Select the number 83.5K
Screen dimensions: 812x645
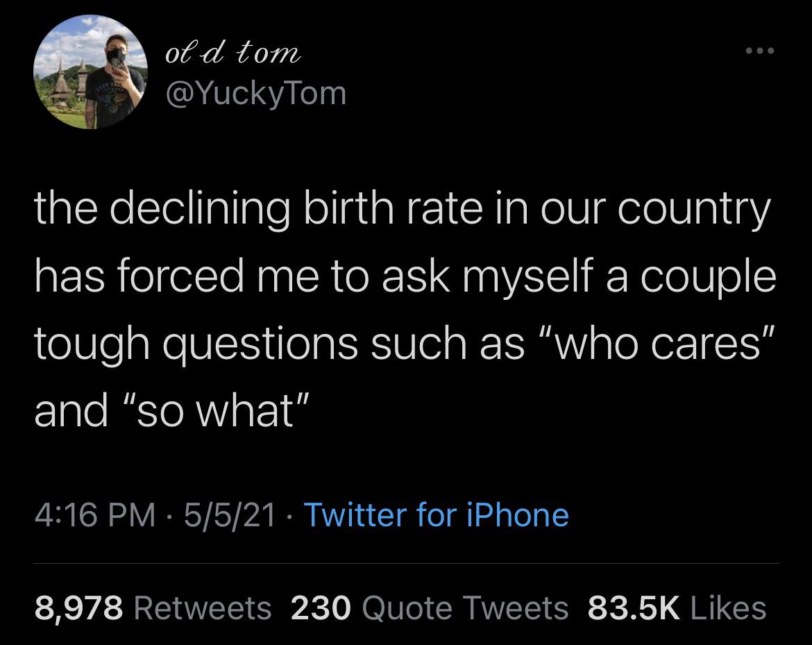(634, 608)
